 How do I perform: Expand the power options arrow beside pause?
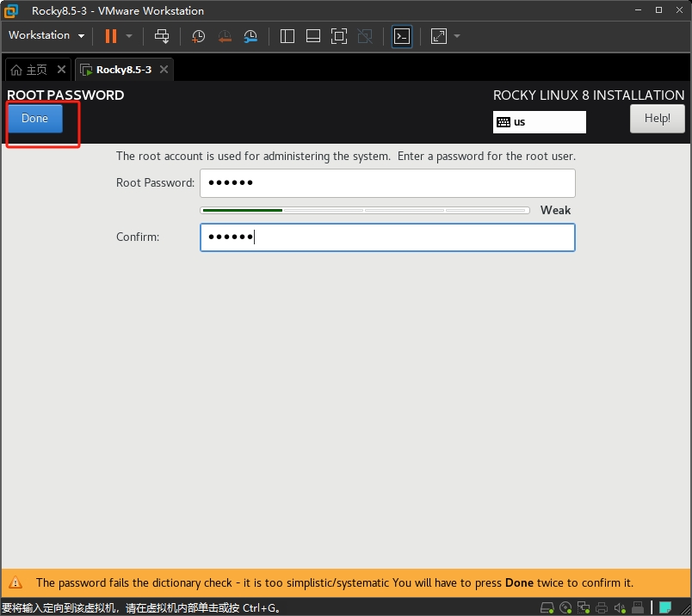[x=129, y=36]
